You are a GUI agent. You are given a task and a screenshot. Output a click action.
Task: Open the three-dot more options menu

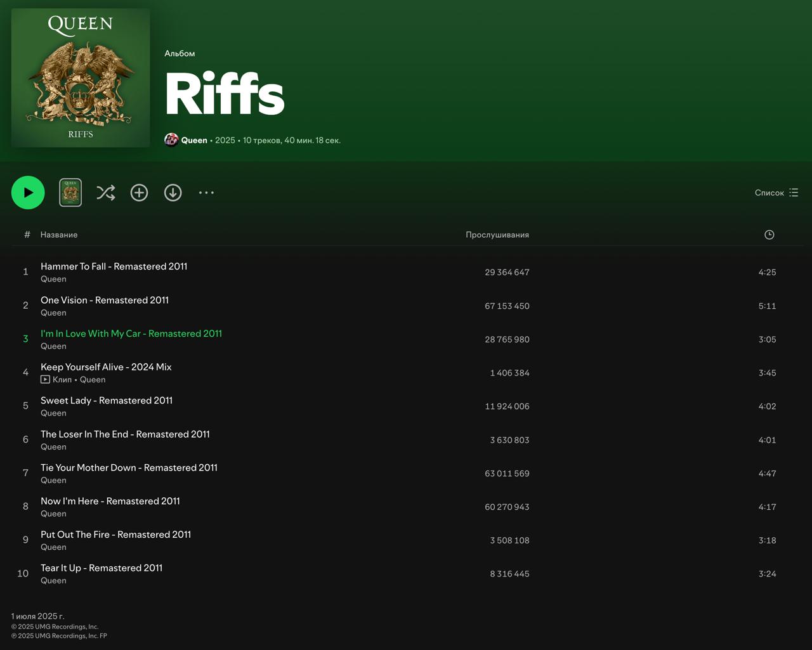(206, 192)
